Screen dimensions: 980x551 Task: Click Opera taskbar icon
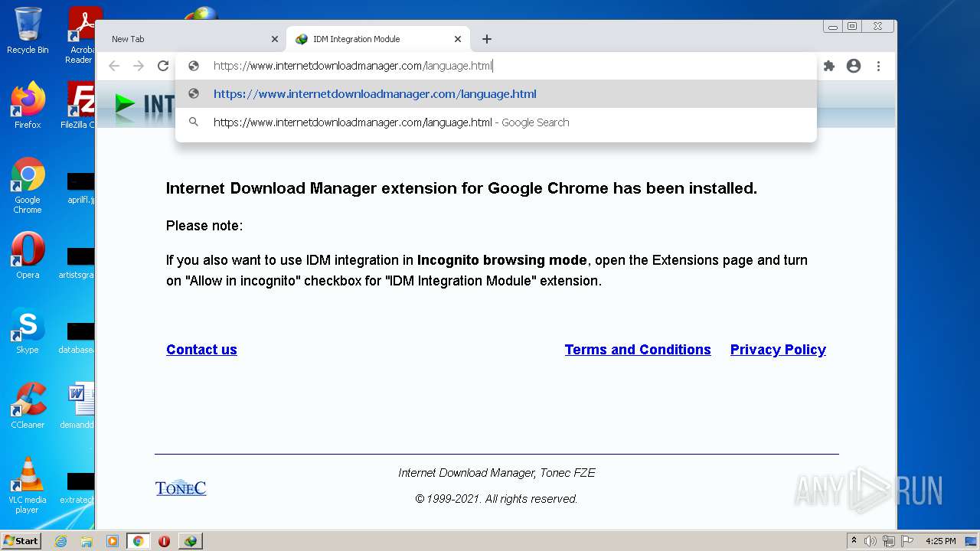164,541
